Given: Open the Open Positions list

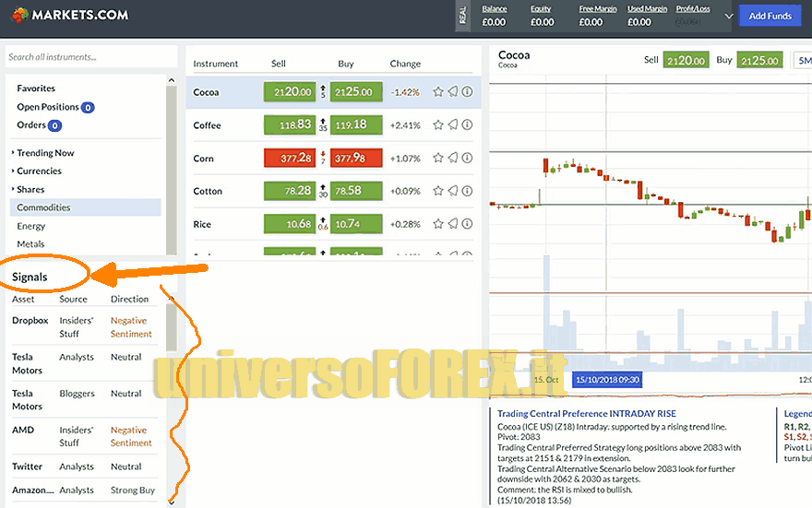Looking at the screenshot, I should (x=48, y=107).
